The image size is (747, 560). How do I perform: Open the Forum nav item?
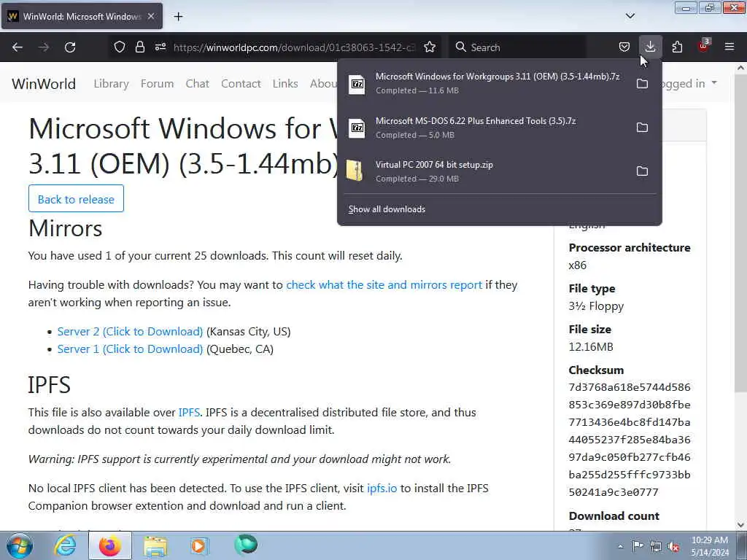(x=158, y=84)
